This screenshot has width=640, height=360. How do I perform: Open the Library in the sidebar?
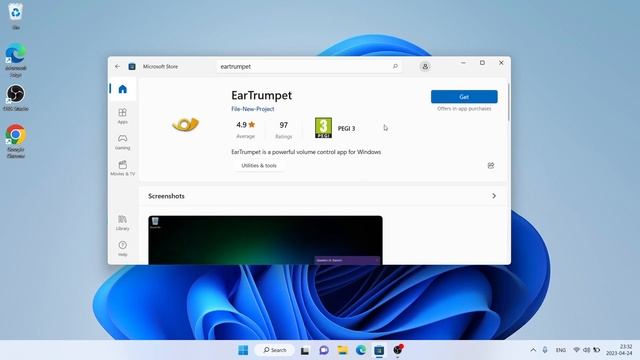point(122,223)
